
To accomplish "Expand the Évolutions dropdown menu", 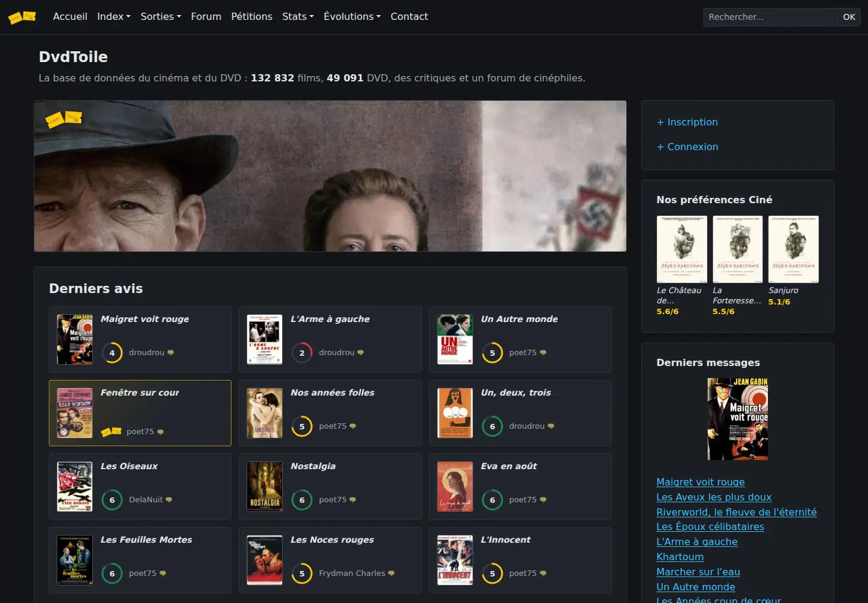I will (x=352, y=17).
